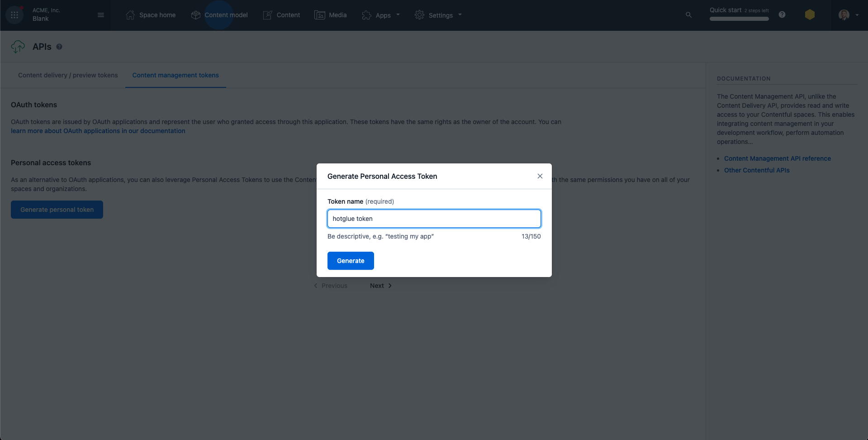Click the Personal access tokens heading

(x=51, y=163)
